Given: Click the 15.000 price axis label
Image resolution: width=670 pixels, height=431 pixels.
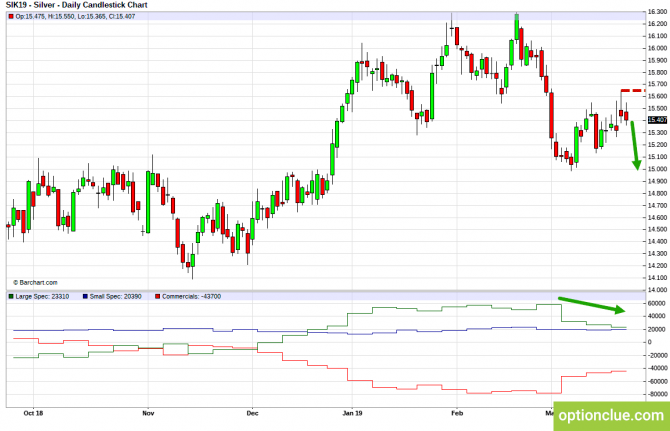Looking at the screenshot, I should click(x=658, y=169).
